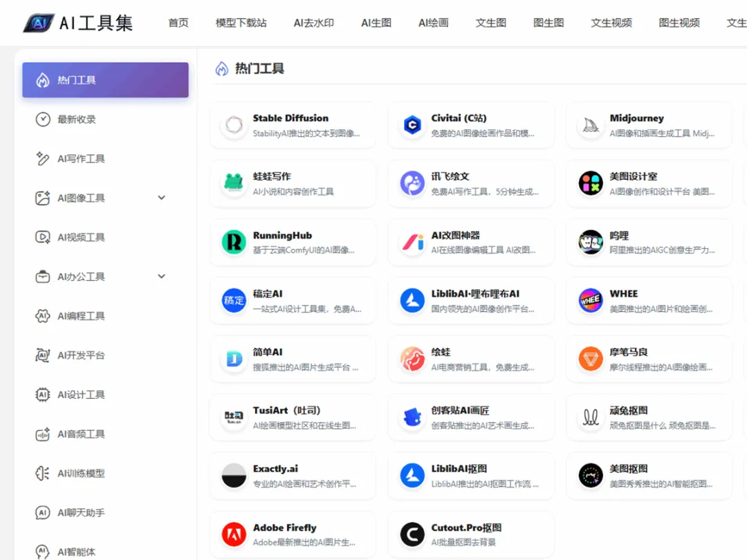Click the Exactly.ai card title
The image size is (747, 560).
click(x=275, y=469)
